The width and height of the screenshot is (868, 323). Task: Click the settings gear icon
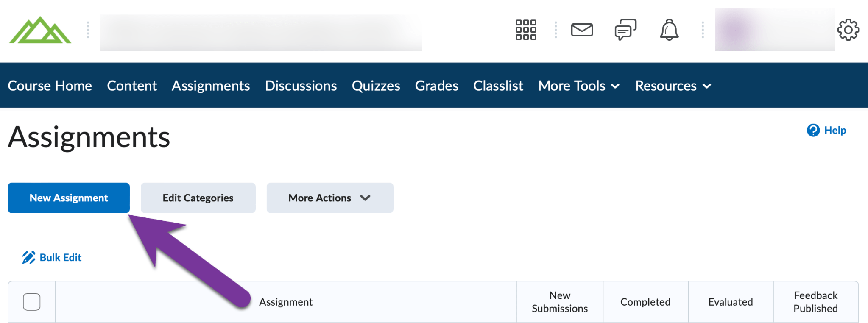click(x=848, y=30)
